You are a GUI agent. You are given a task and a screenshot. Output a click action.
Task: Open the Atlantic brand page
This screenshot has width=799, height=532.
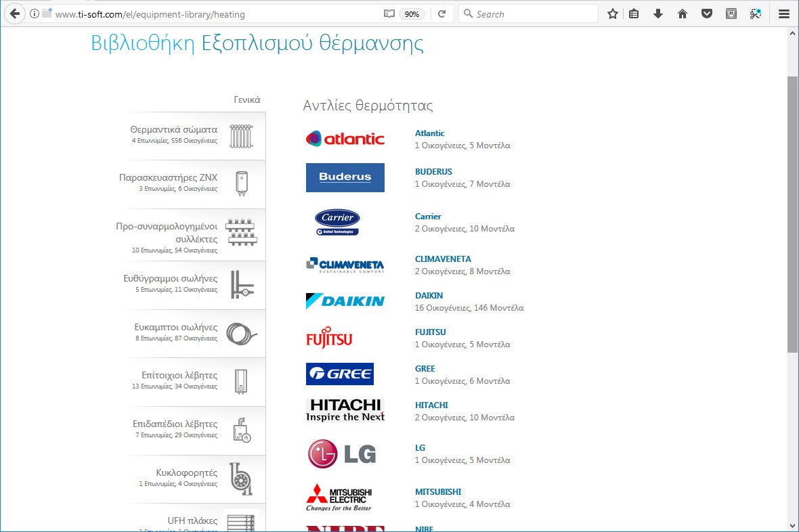(429, 133)
